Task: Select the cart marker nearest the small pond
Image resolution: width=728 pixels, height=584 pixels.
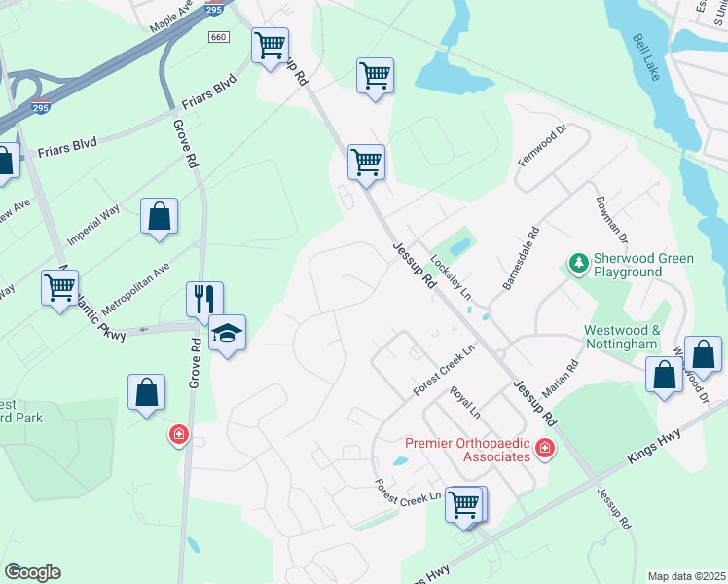Action: (375, 78)
